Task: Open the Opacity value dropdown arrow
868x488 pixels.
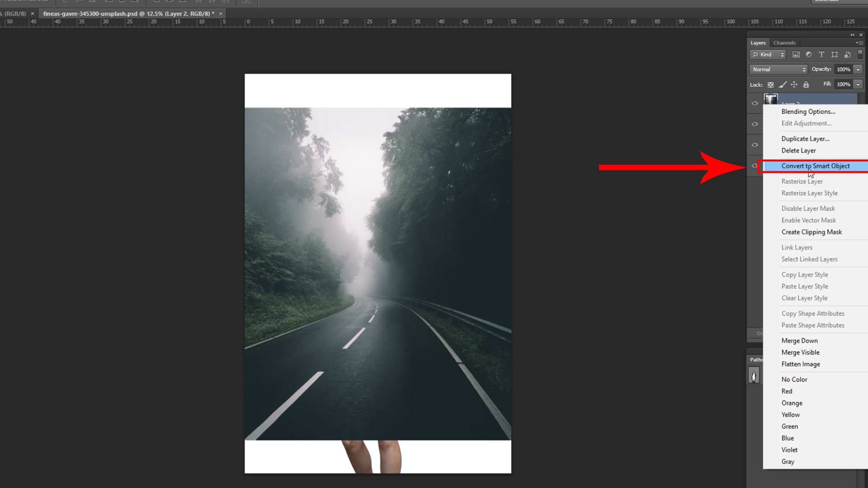Action: click(858, 70)
